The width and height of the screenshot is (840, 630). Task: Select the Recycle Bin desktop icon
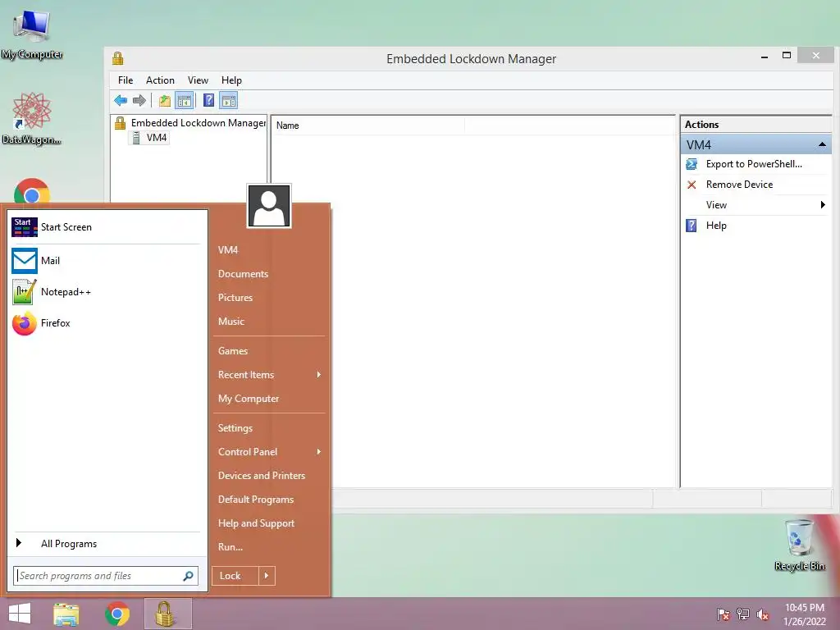click(799, 545)
